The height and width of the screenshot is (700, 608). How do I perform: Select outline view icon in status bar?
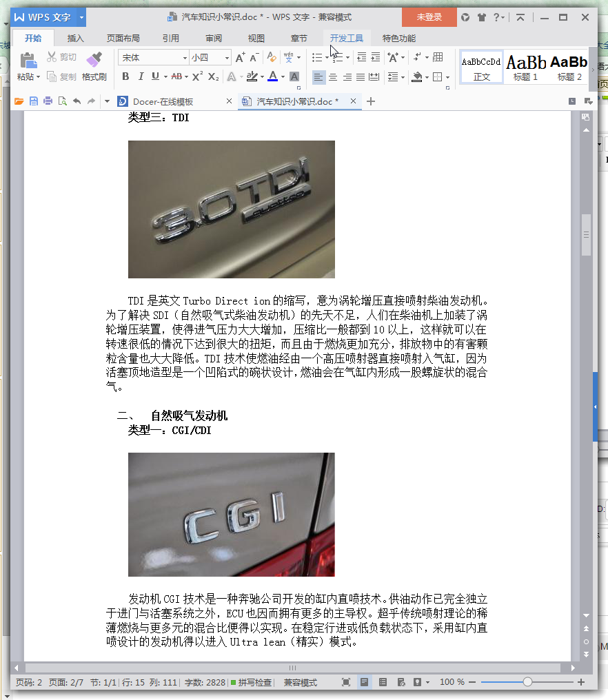(x=383, y=682)
